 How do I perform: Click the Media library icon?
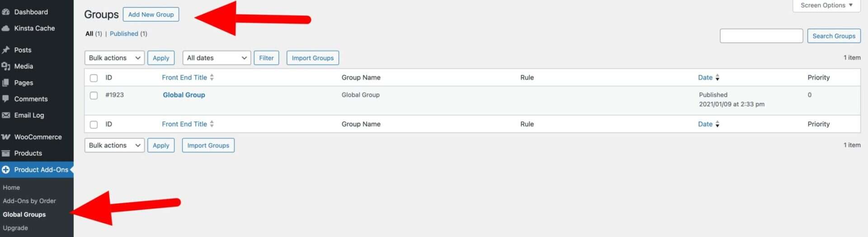tap(6, 66)
